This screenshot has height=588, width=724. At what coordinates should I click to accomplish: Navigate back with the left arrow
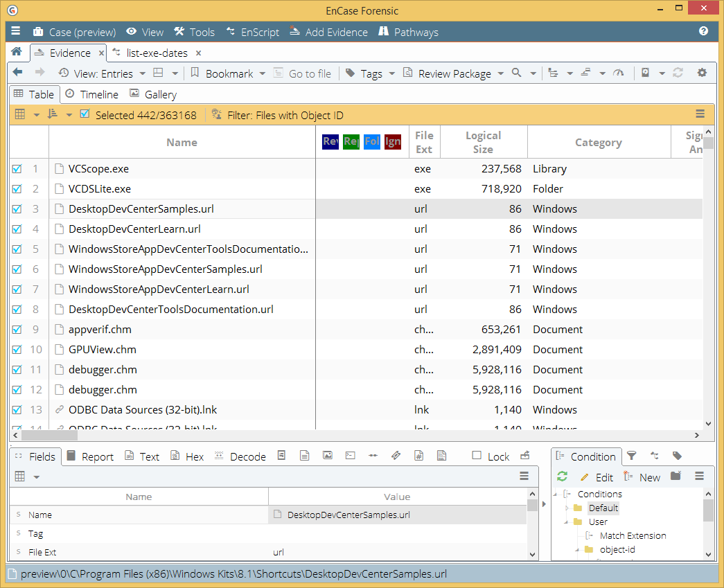(17, 73)
